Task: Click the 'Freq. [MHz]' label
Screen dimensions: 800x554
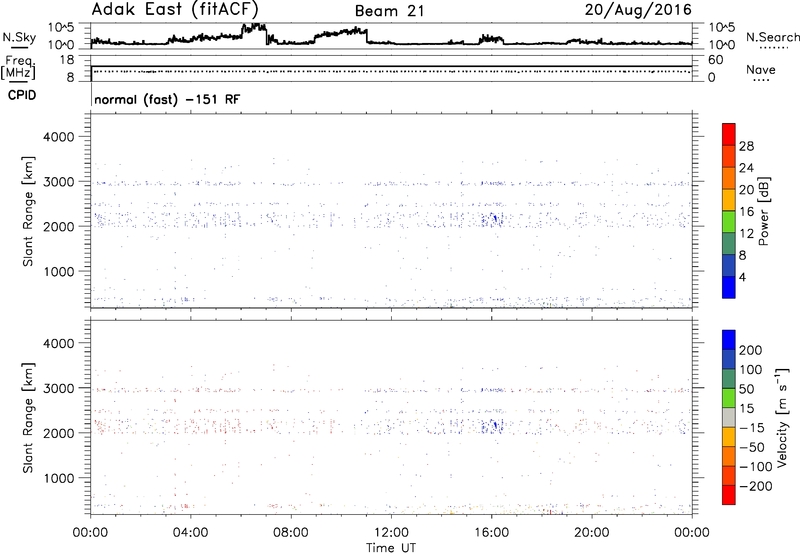Action: (x=18, y=68)
